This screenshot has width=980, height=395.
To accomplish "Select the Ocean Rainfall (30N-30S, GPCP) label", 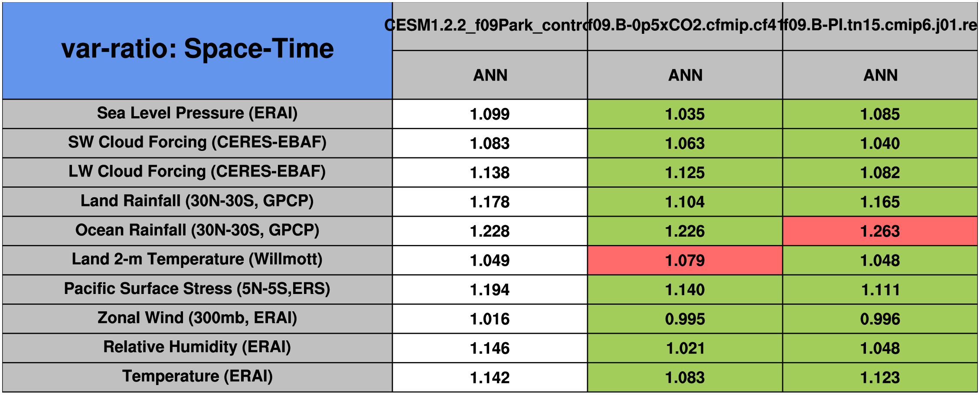I will (x=197, y=231).
